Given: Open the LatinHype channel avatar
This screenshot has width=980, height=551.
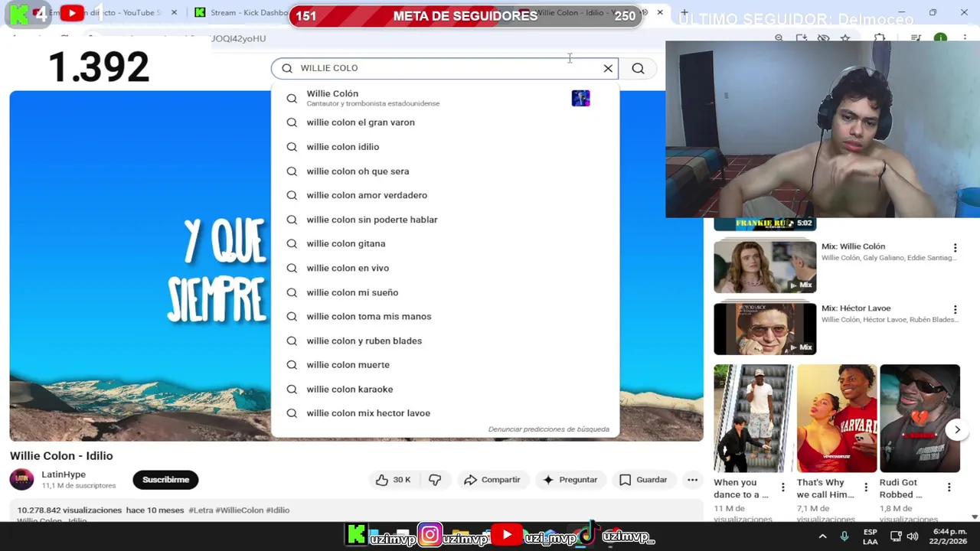Looking at the screenshot, I should pos(21,480).
